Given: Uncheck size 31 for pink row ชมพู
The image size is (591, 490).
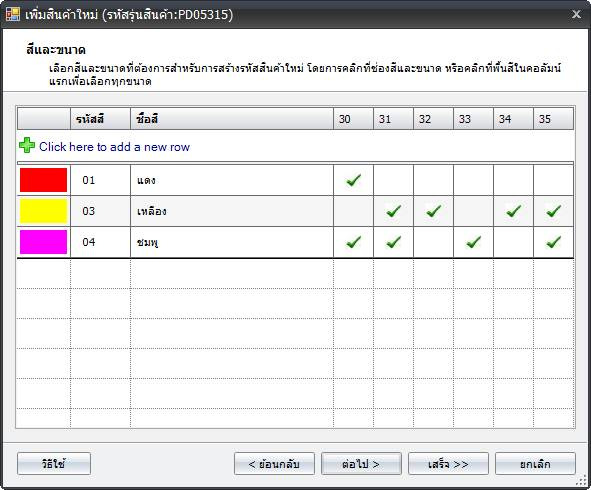Looking at the screenshot, I should (x=393, y=242).
